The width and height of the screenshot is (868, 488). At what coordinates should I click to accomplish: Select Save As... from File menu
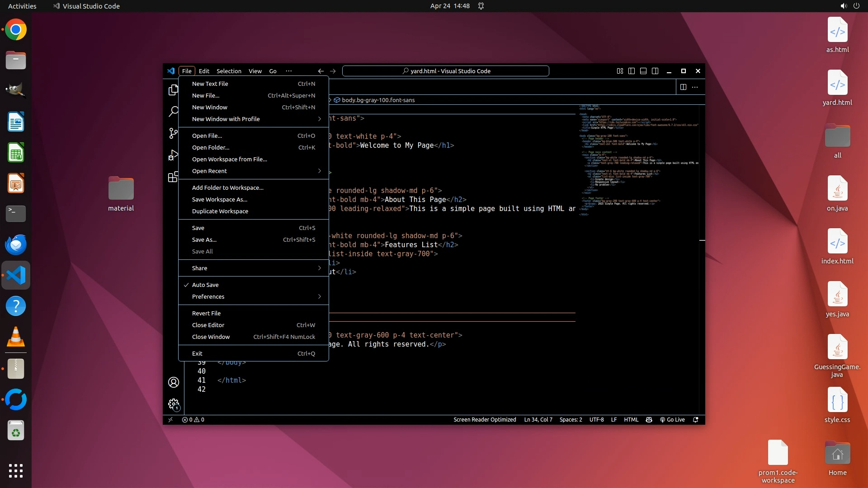(x=204, y=239)
